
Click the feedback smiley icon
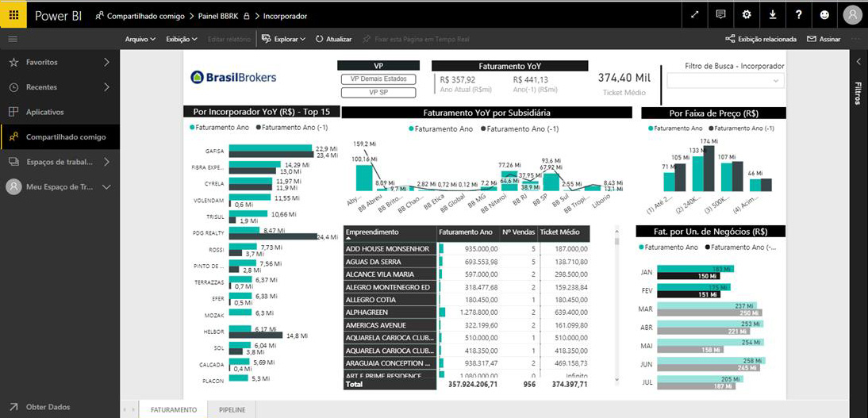(x=824, y=16)
